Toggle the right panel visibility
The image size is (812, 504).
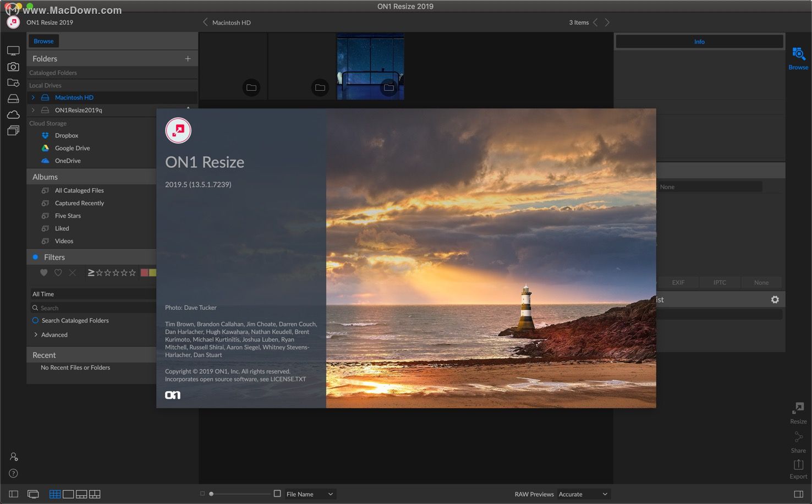pos(799,494)
